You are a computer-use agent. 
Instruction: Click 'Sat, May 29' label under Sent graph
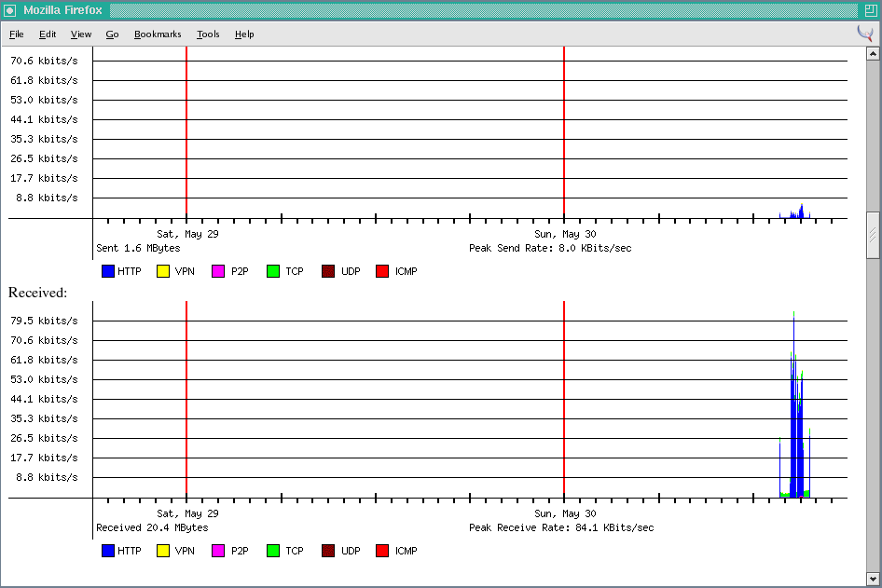187,234
